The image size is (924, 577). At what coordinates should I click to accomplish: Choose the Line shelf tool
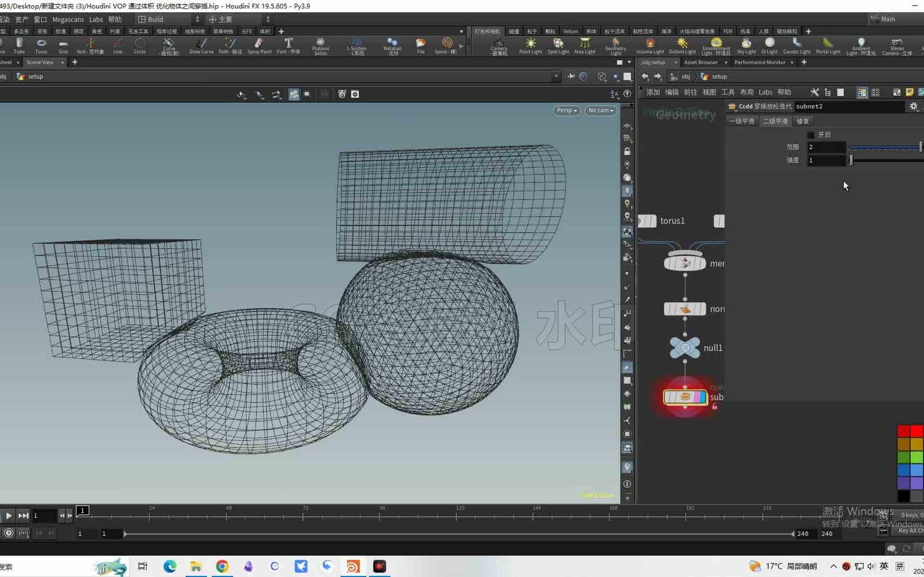point(118,46)
